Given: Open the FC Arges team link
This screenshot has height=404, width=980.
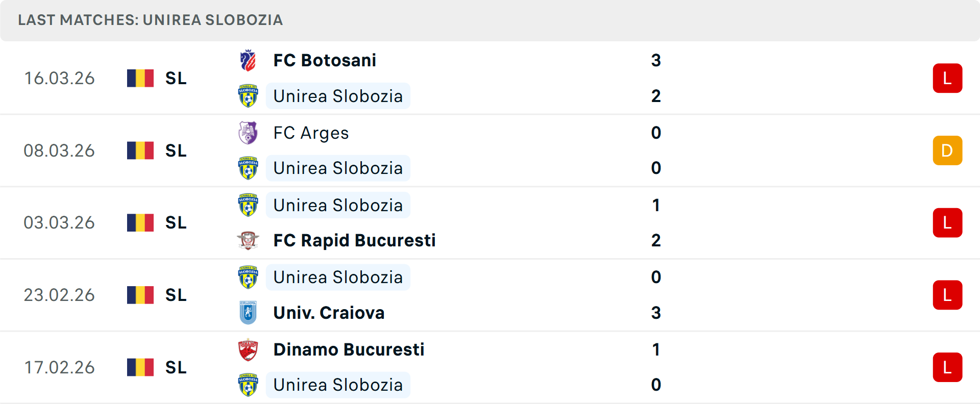Looking at the screenshot, I should (x=311, y=133).
